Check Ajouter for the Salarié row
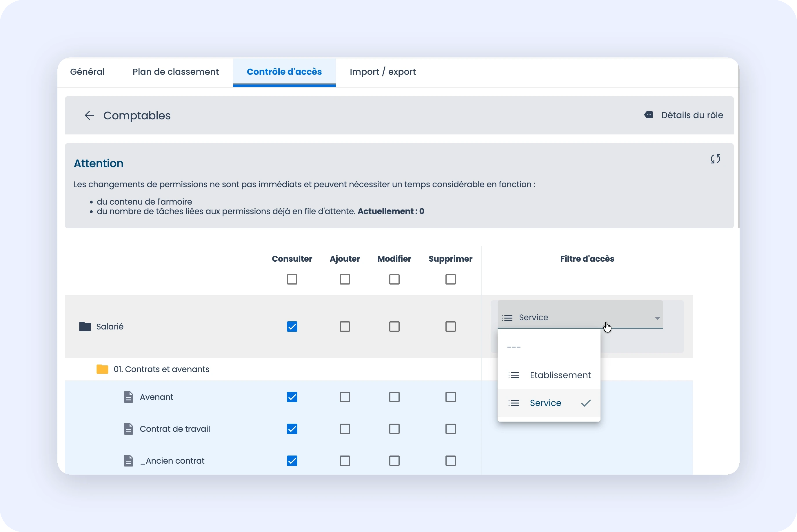797x532 pixels. 345,326
